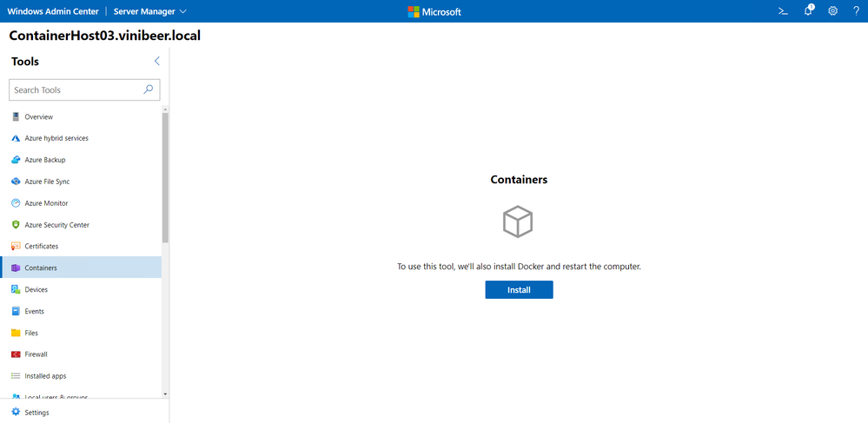Open sidebar Settings label

click(x=36, y=413)
